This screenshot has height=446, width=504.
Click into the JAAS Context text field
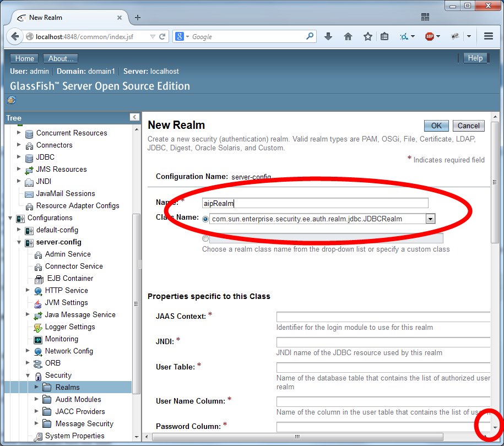pos(383,317)
